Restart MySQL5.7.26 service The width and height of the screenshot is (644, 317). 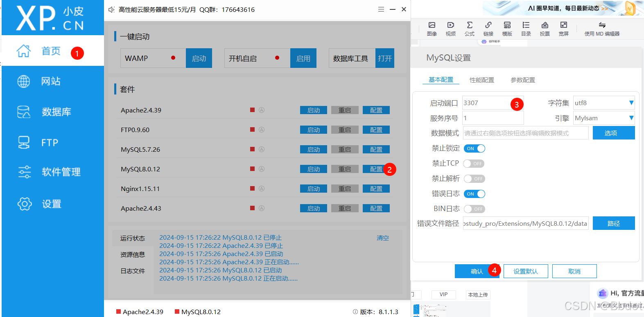tap(345, 149)
